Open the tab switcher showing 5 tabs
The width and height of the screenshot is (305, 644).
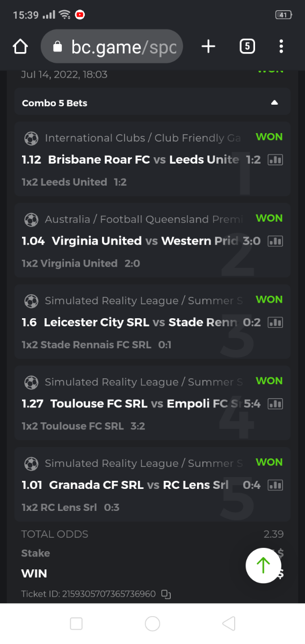tap(246, 47)
